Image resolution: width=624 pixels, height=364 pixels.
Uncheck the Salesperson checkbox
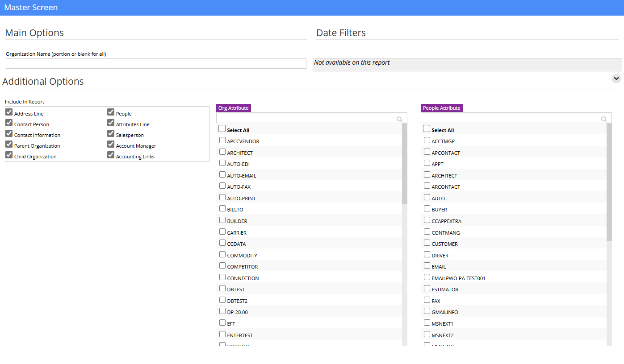pyautogui.click(x=111, y=133)
